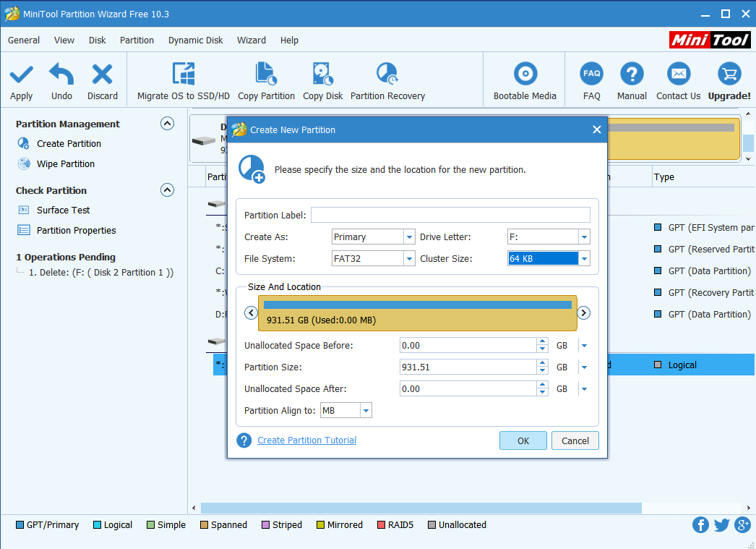
Task: Open the Cluster Size dropdown
Action: pyautogui.click(x=584, y=258)
